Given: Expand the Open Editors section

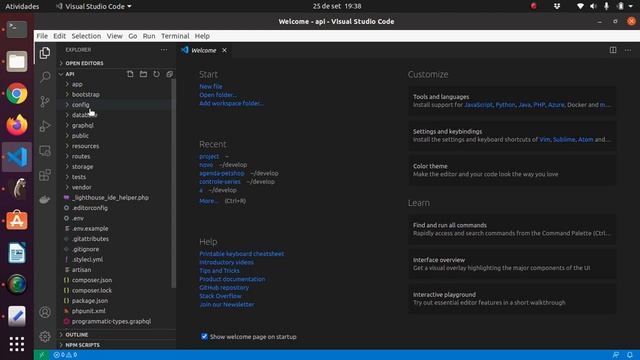Looking at the screenshot, I should point(84,63).
